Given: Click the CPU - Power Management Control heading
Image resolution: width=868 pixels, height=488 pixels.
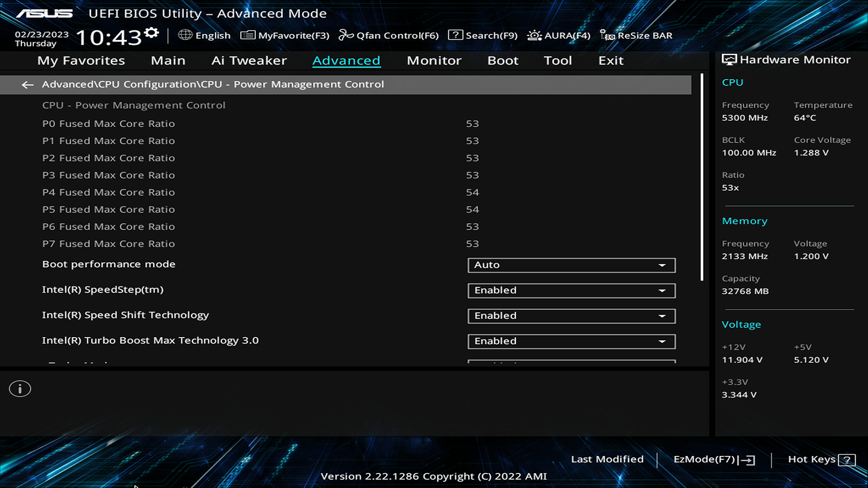Looking at the screenshot, I should [133, 105].
